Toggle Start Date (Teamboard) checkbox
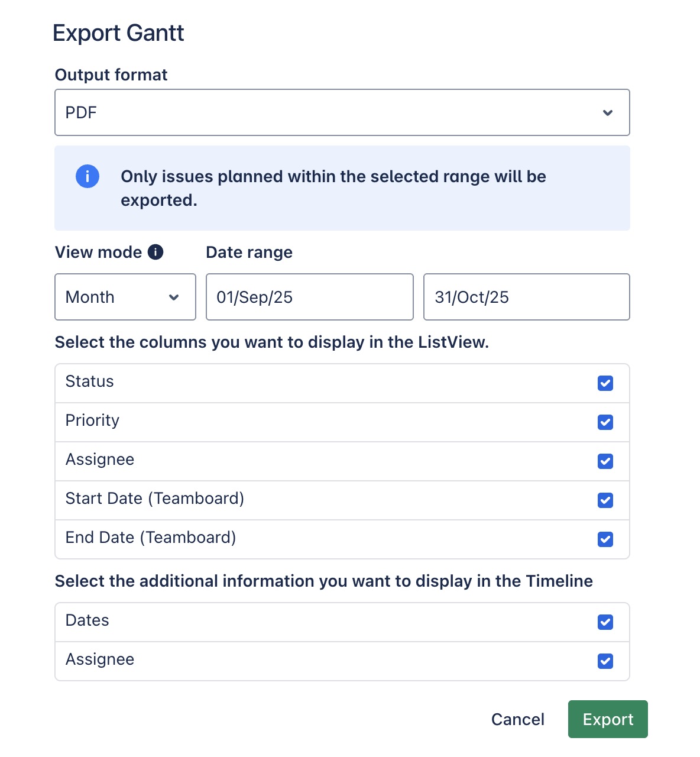Viewport: 700px width, 757px height. [605, 500]
